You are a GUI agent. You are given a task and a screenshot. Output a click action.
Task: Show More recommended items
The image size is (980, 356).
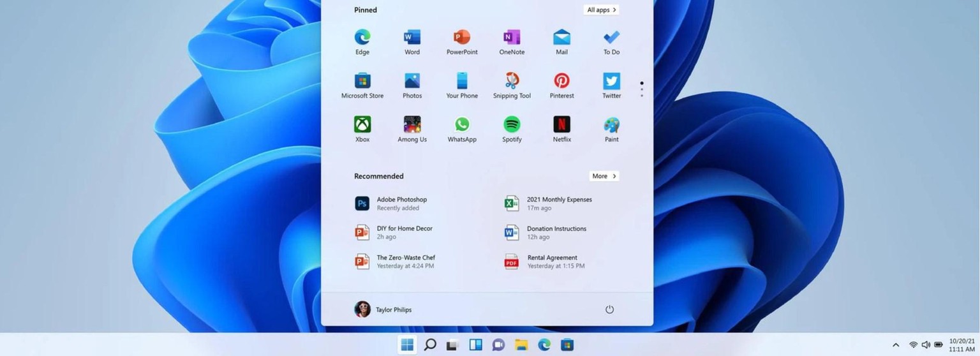tap(604, 176)
